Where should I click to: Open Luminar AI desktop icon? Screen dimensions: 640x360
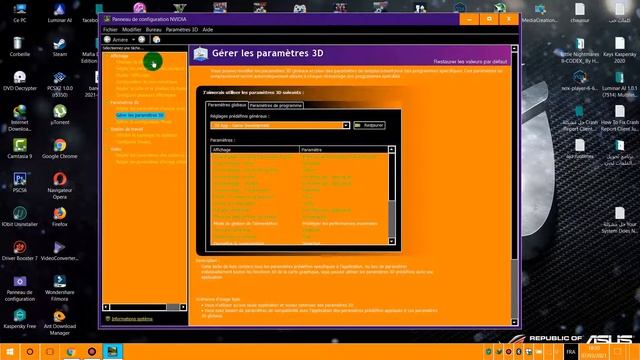tap(60, 12)
